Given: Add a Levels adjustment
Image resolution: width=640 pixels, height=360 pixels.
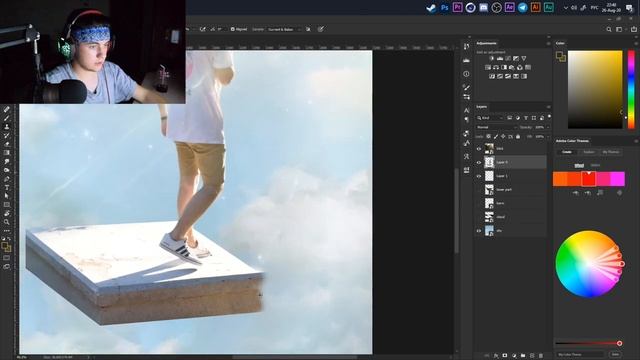Looking at the screenshot, I should pos(500,58).
